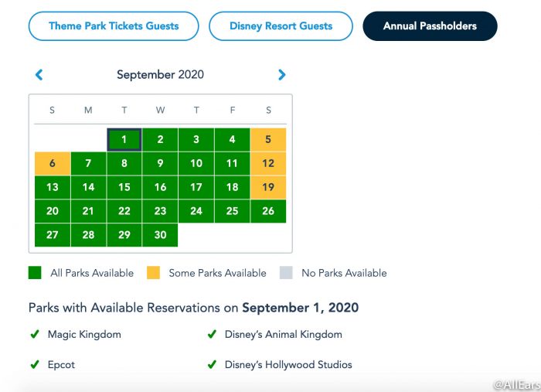
Task: Select September 19 partial availability date
Action: 268,187
